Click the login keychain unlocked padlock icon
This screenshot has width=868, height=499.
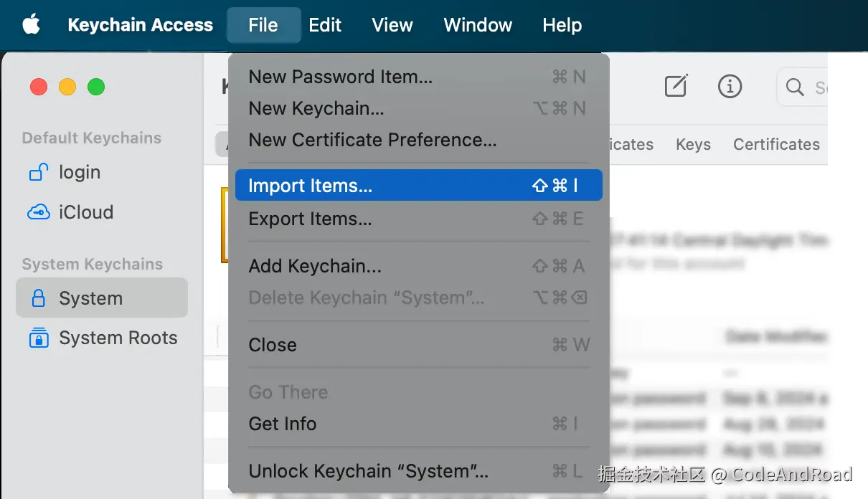[x=38, y=173]
